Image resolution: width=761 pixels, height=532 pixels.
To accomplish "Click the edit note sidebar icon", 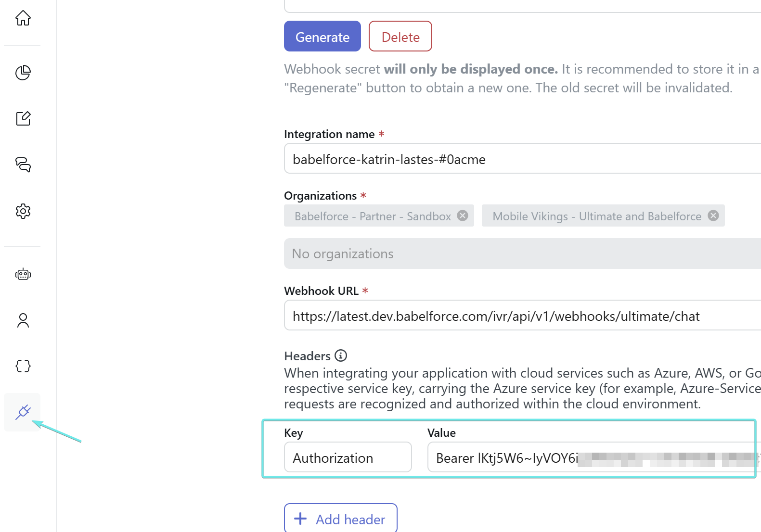I will pyautogui.click(x=23, y=118).
